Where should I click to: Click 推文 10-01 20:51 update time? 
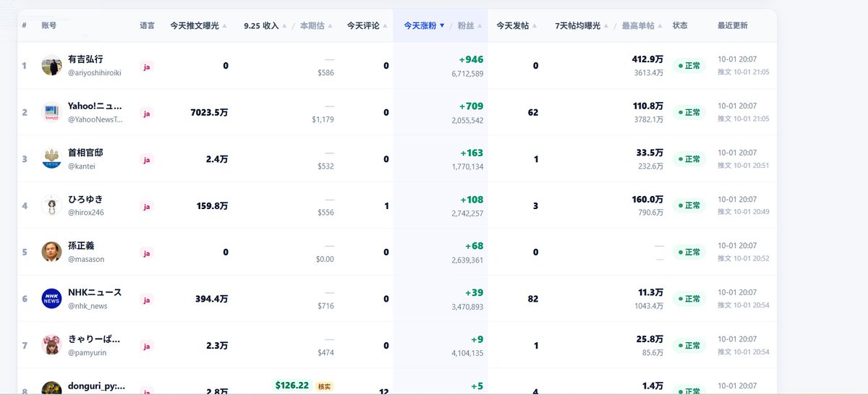(x=744, y=166)
